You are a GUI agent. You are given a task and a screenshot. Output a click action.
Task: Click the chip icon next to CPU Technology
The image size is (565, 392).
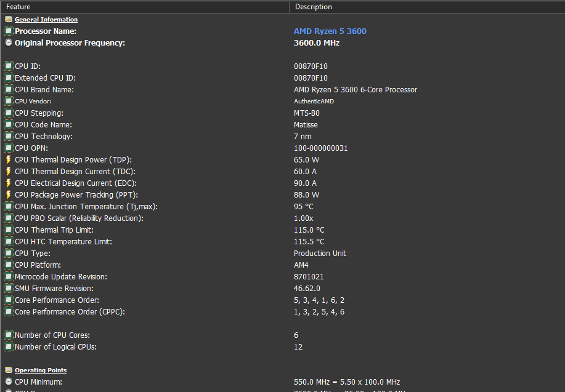(9, 137)
